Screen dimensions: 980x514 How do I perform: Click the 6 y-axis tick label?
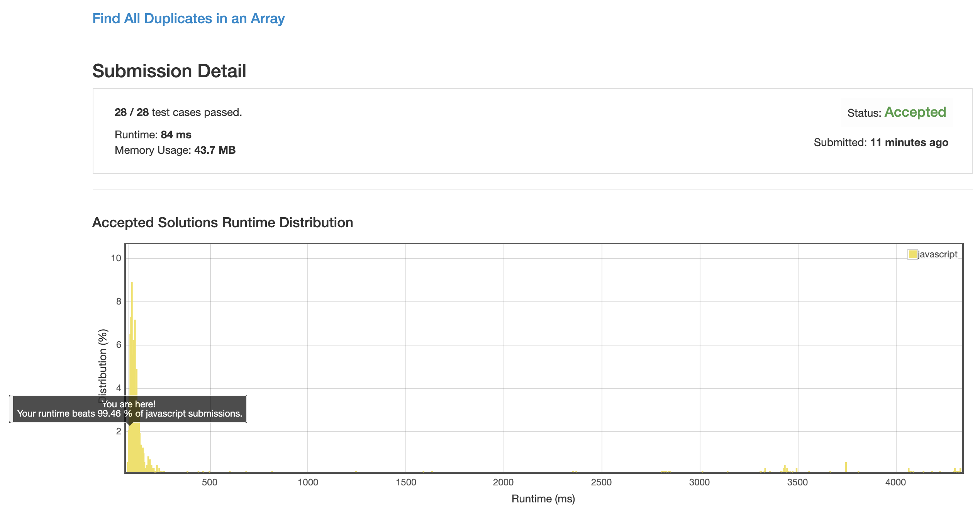coord(119,345)
